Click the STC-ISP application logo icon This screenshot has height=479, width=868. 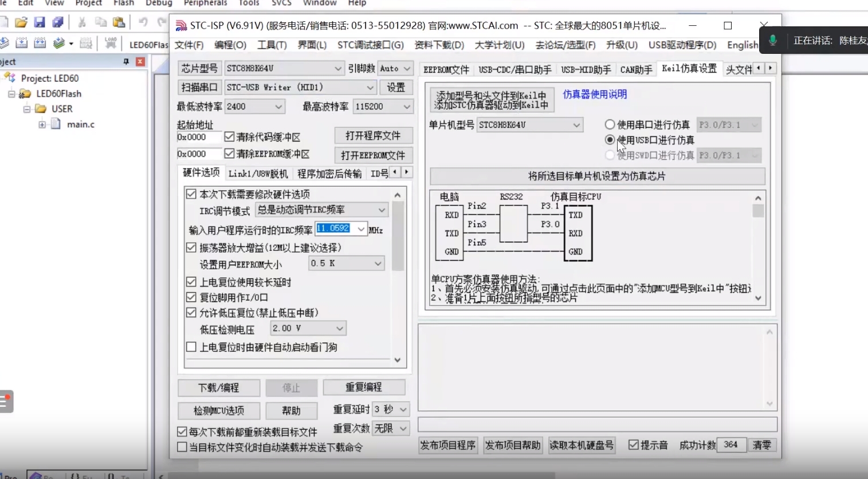tap(181, 26)
